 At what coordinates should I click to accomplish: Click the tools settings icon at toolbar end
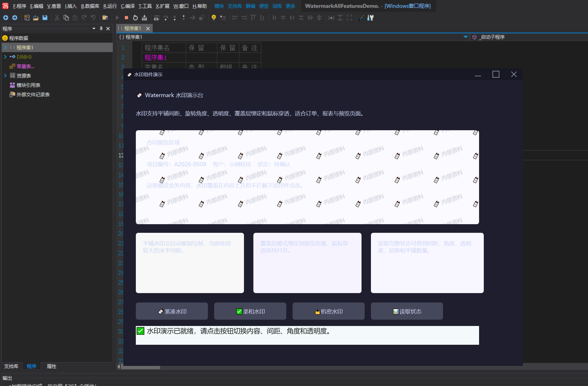pos(370,17)
